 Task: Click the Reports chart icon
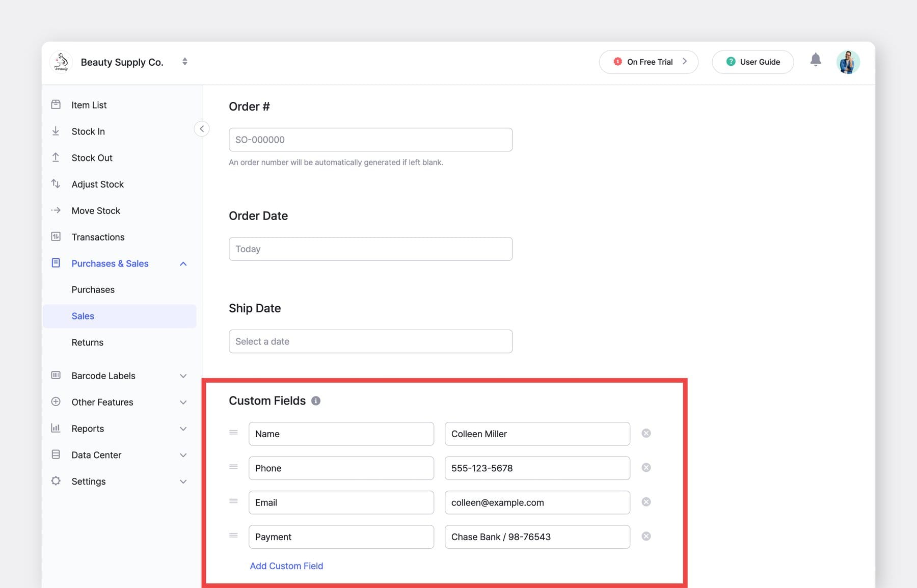click(x=56, y=429)
